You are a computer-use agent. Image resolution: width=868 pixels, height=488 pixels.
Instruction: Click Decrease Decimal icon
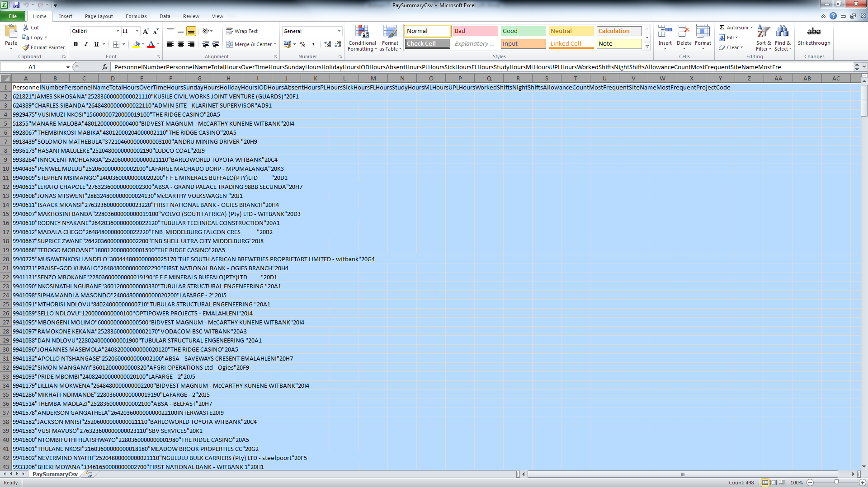338,44
